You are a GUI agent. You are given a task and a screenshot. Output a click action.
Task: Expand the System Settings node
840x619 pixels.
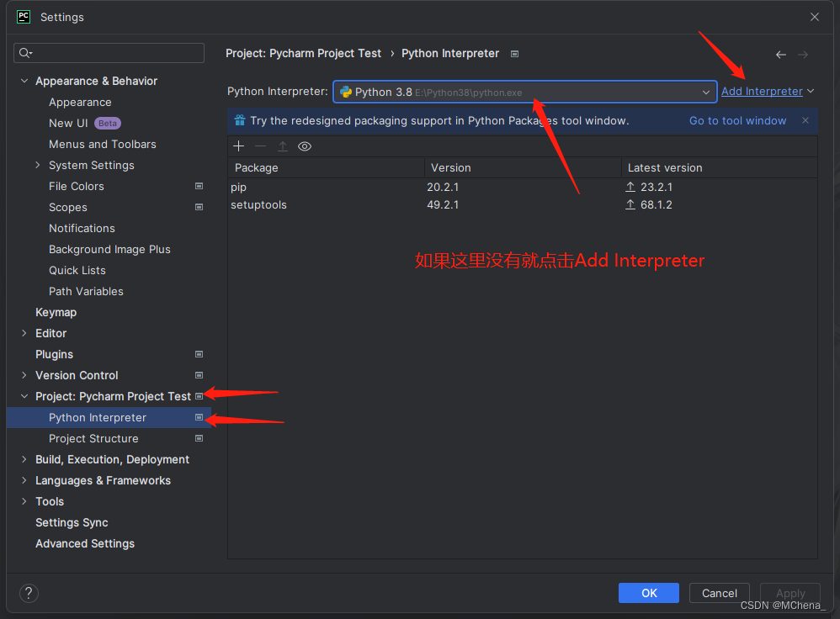point(38,165)
